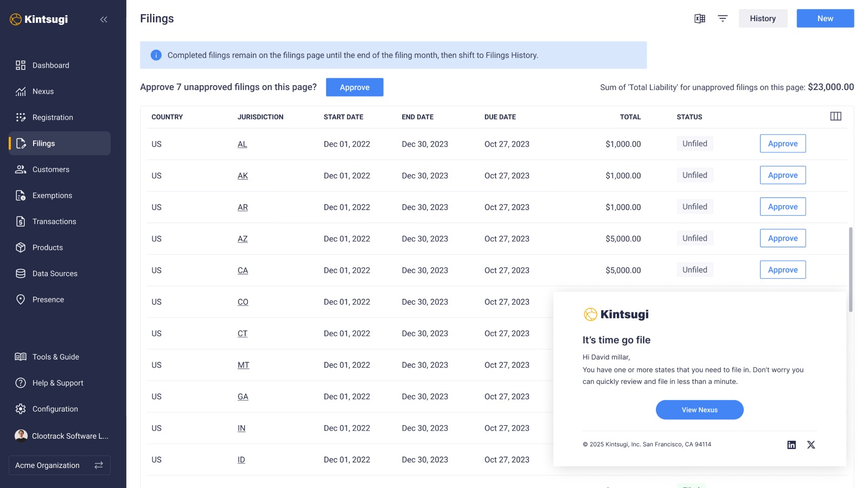Switch organization using Acme Organization selector
The image size is (868, 488).
[60, 465]
